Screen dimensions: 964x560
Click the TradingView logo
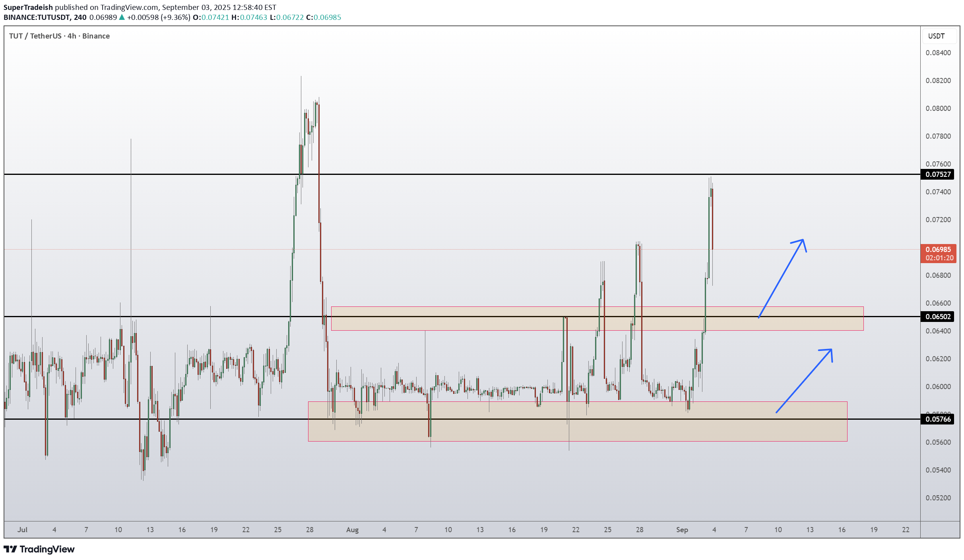[39, 549]
